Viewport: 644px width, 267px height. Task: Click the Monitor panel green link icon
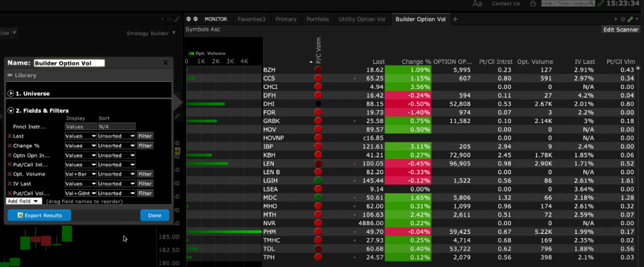[x=630, y=19]
